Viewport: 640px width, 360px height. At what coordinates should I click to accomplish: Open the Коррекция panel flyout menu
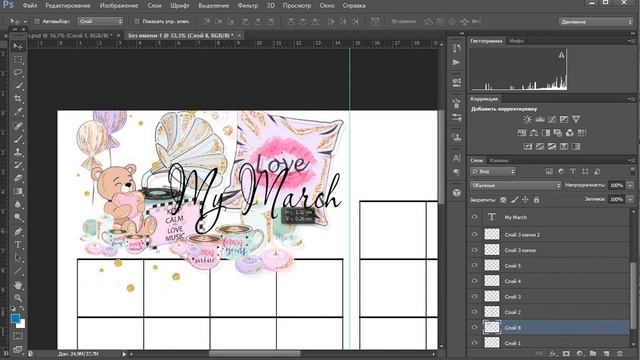tap(631, 99)
